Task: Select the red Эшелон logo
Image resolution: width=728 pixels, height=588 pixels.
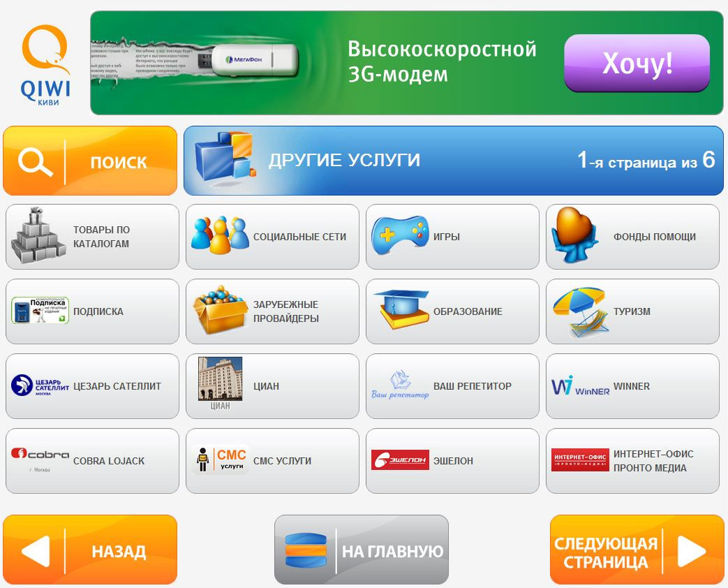Action: [400, 460]
